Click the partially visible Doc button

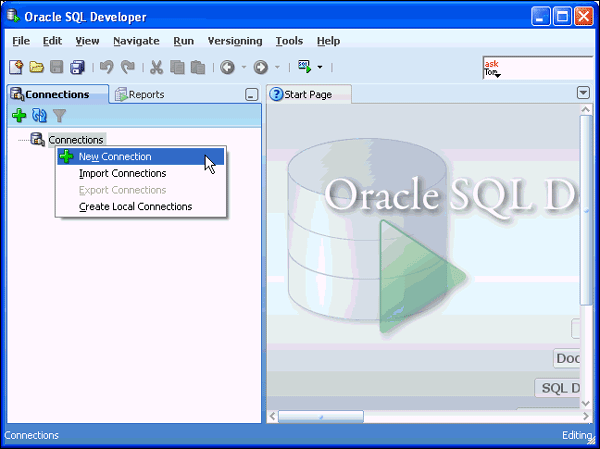click(x=567, y=359)
